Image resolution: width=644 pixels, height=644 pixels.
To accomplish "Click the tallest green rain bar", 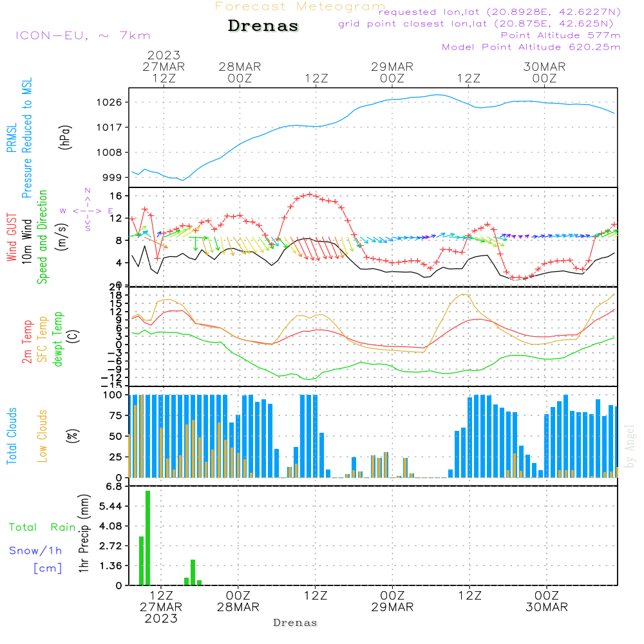I will 148,538.
